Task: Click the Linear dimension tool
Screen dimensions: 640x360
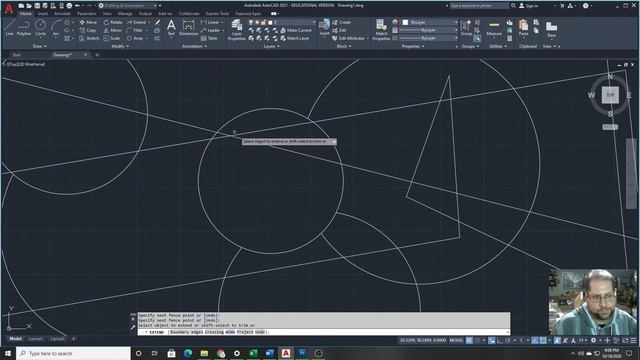Action: pos(211,22)
